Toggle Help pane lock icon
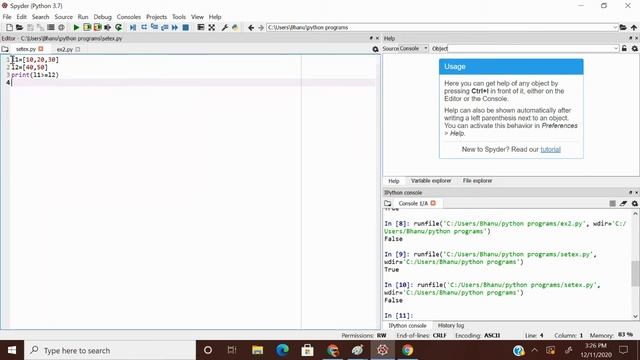 tap(624, 49)
